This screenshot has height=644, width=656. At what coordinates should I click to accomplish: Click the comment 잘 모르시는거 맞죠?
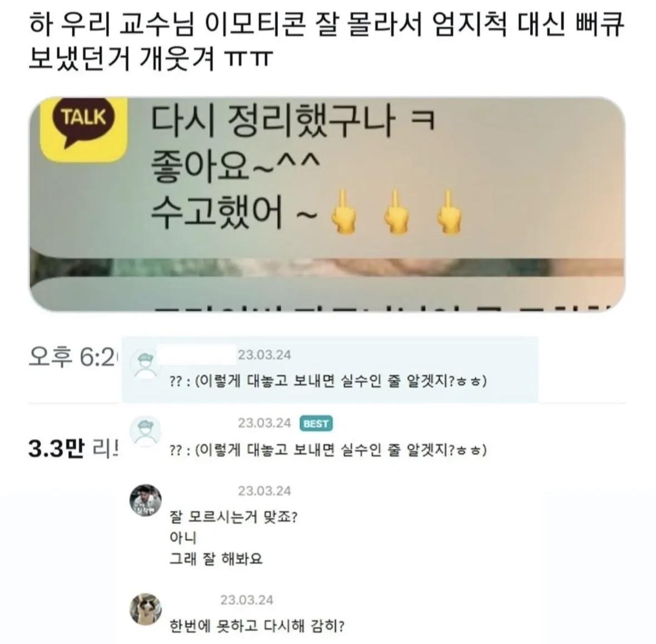pyautogui.click(x=234, y=518)
